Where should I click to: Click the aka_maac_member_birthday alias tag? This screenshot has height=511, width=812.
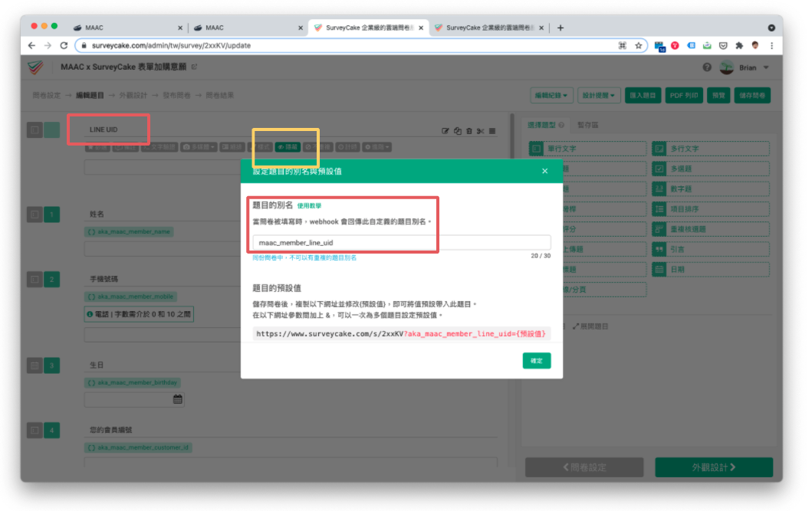point(133,383)
